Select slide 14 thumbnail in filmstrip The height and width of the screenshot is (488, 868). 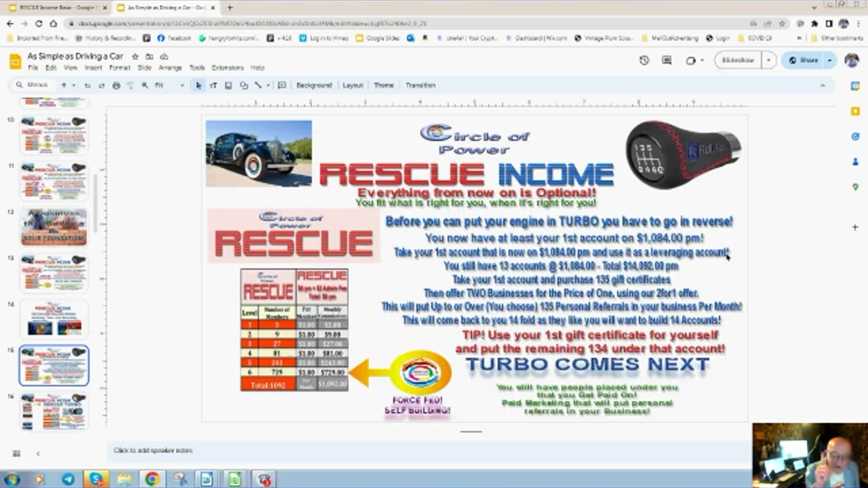click(54, 319)
